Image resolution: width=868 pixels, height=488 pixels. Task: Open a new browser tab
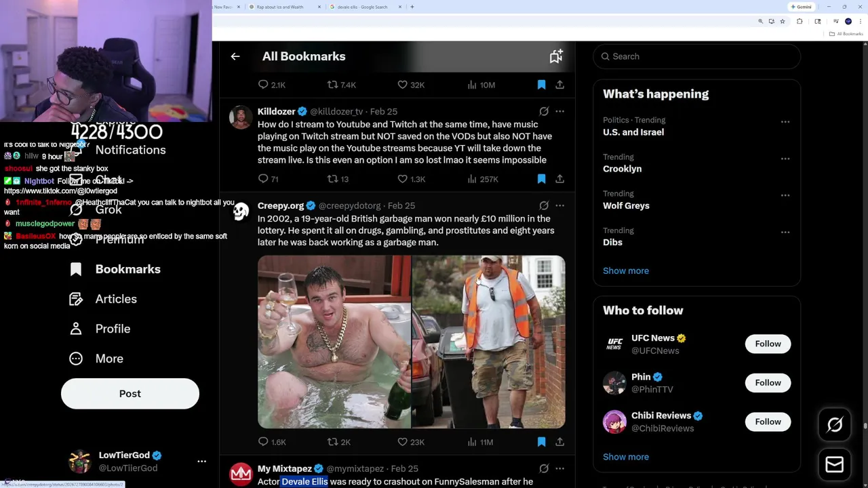coord(412,7)
